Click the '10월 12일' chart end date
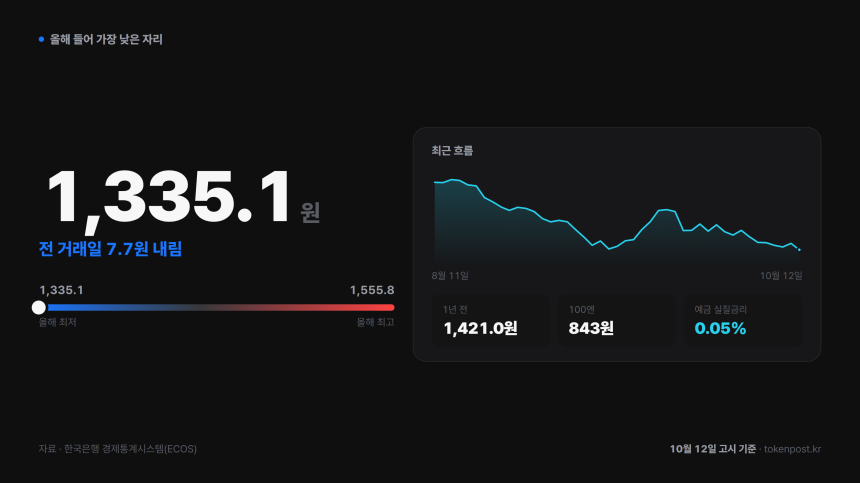Image resolution: width=860 pixels, height=483 pixels. (781, 275)
